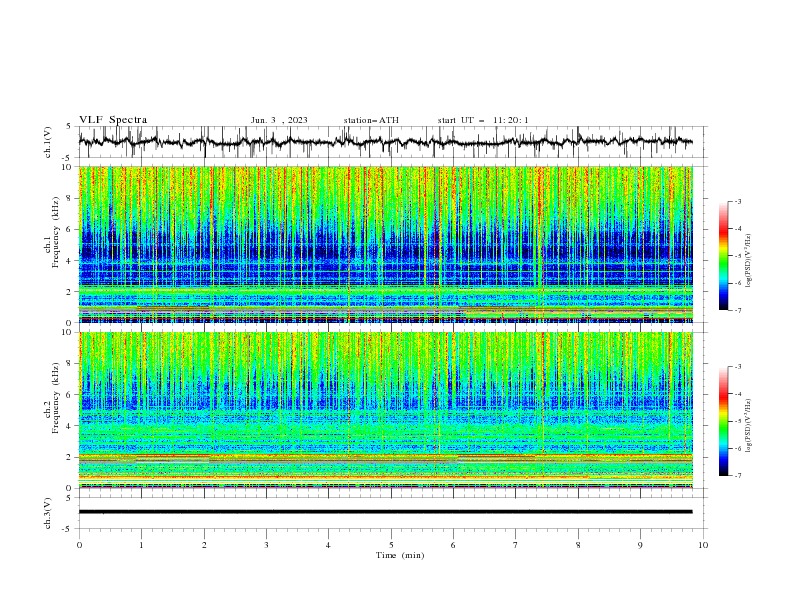Click the ch.3 flat black trace
This screenshot has height=612, width=792.
coord(386,512)
